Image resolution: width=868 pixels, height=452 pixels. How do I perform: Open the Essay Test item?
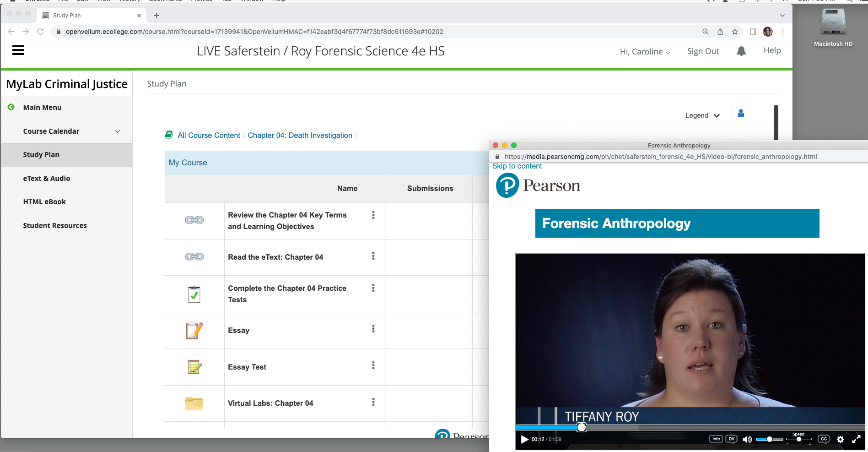(247, 367)
